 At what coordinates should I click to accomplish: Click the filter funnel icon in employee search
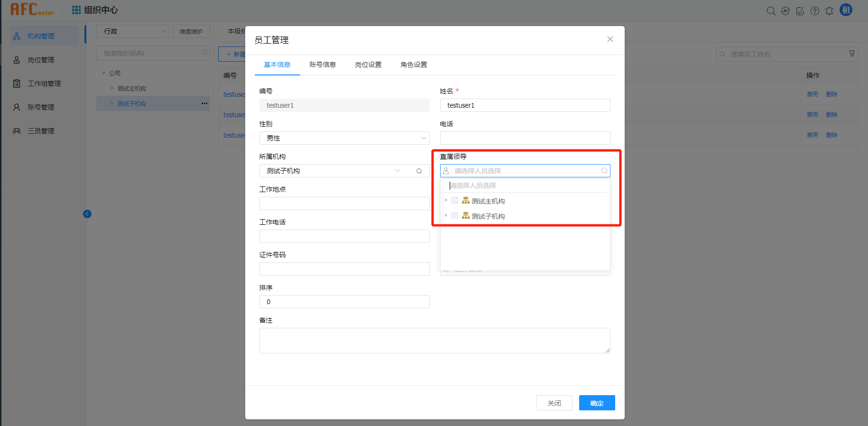(852, 54)
